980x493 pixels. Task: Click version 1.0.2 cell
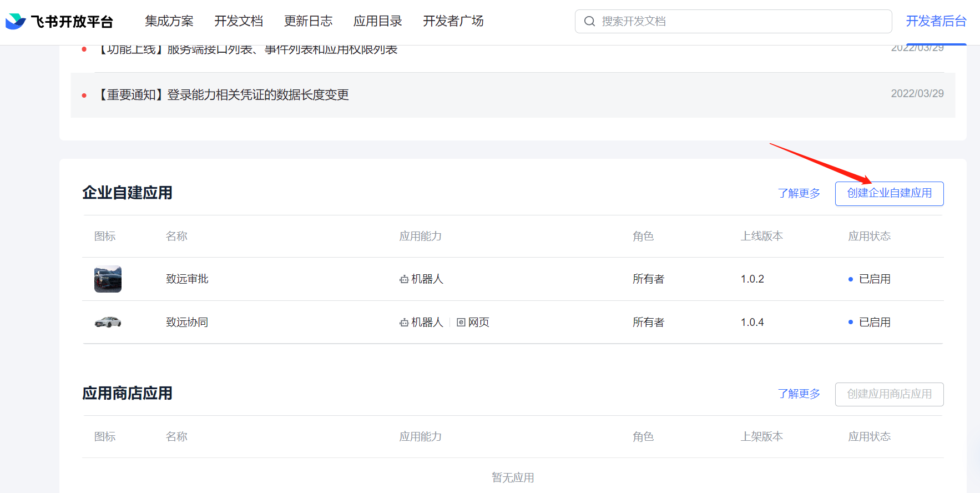point(752,279)
